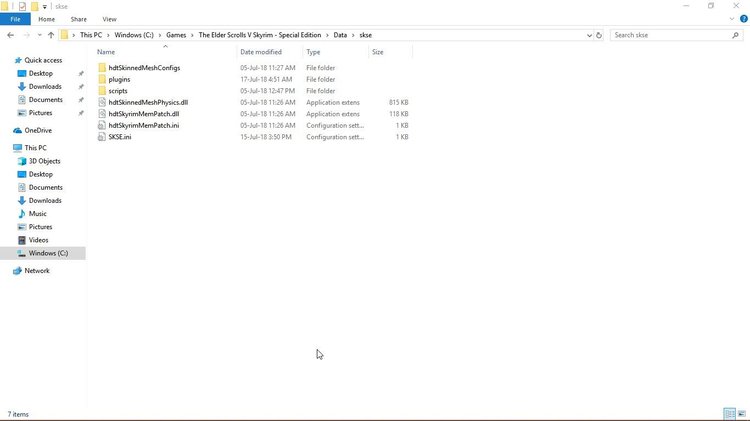750x421 pixels.
Task: Select the 17-Jul-18 4:51 AM date cell
Action: pyautogui.click(x=266, y=79)
